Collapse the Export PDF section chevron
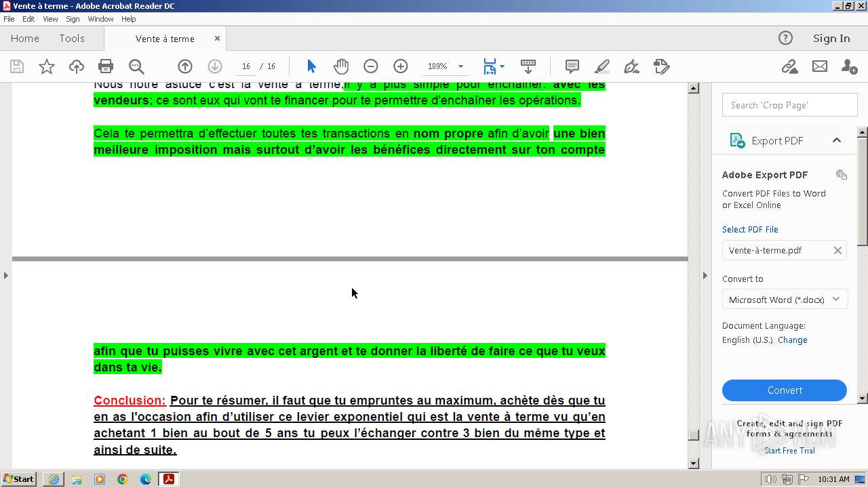 click(837, 140)
